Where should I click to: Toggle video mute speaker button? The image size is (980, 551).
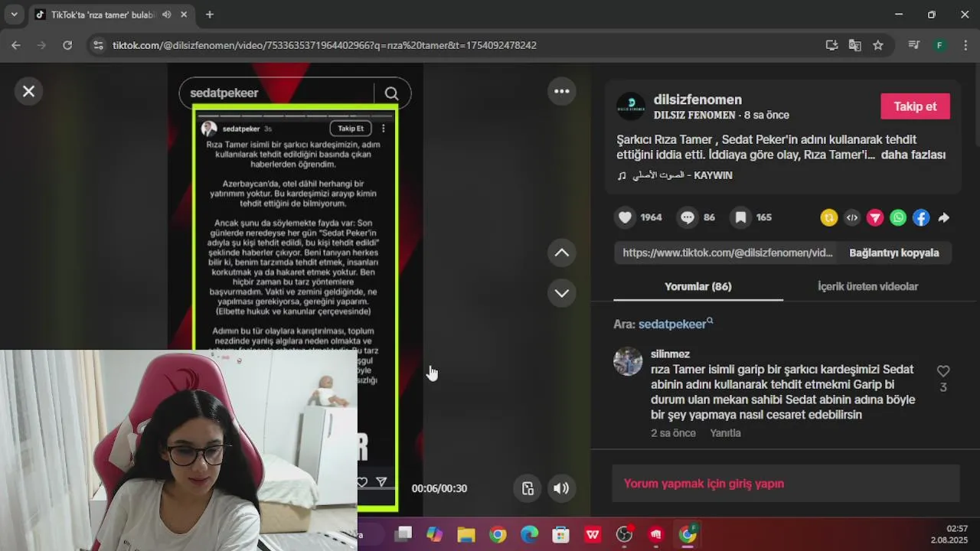pyautogui.click(x=561, y=488)
